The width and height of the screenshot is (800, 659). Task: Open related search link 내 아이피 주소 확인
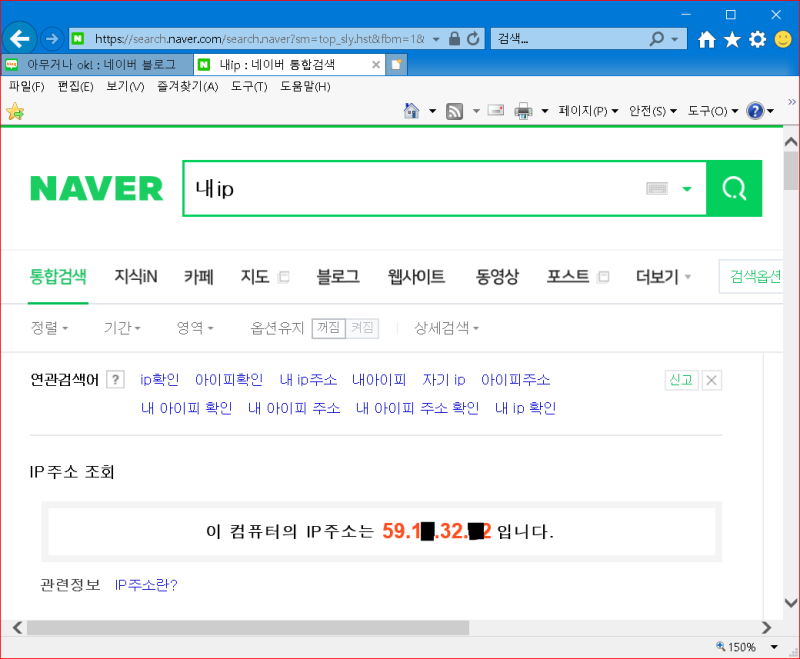click(417, 409)
